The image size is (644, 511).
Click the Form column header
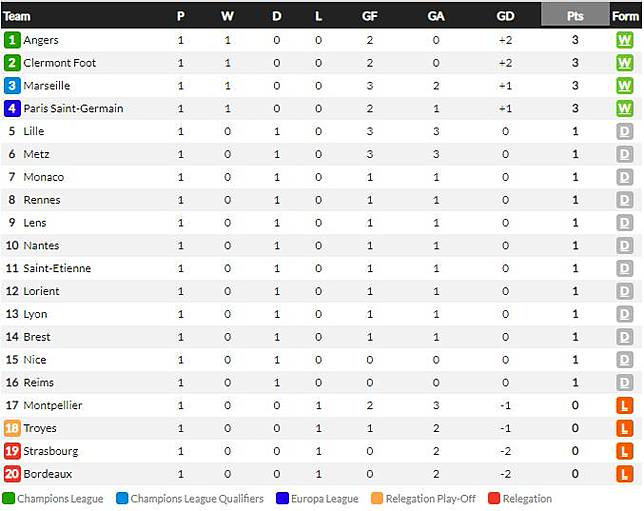[625, 15]
